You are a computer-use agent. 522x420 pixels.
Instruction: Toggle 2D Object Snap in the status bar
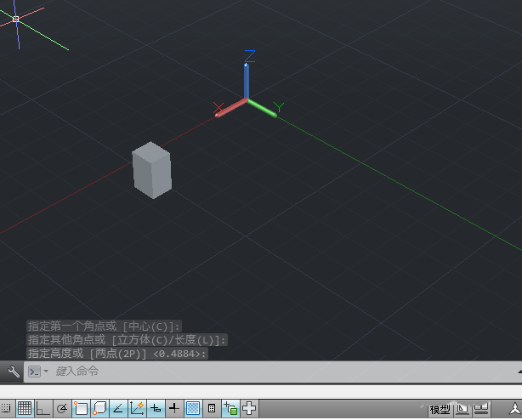[x=81, y=408]
